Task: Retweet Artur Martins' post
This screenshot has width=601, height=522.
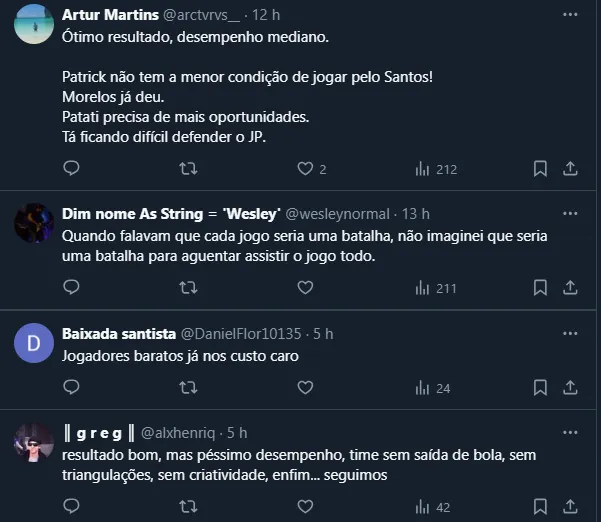Action: pyautogui.click(x=187, y=169)
